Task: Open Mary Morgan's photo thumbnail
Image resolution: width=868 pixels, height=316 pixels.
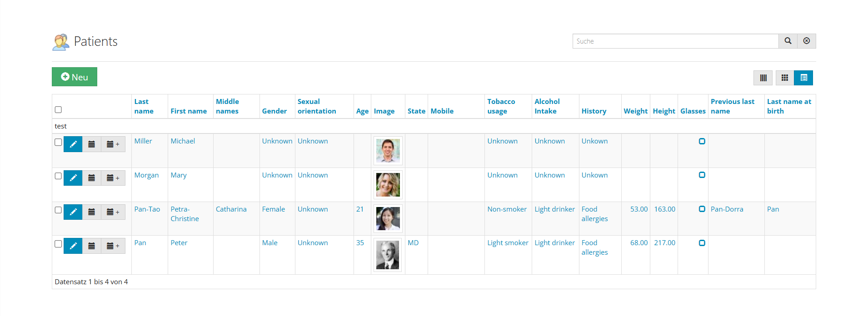Action: tap(388, 184)
